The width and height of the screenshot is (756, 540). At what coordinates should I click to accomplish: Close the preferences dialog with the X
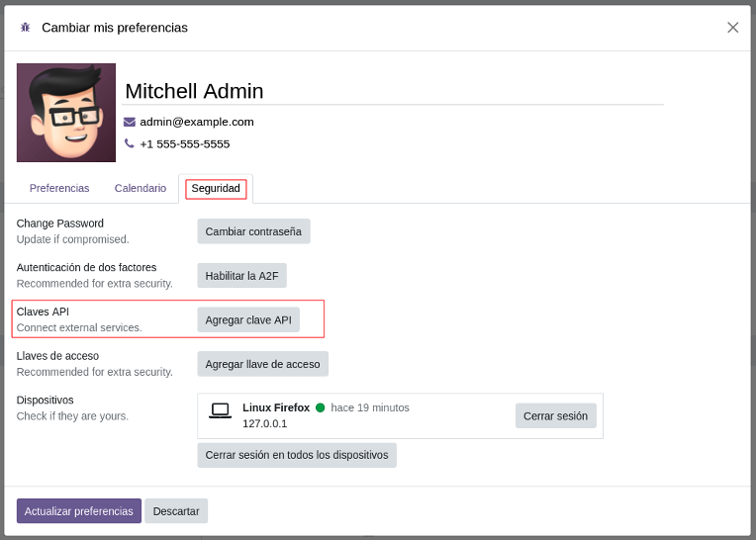(x=732, y=28)
